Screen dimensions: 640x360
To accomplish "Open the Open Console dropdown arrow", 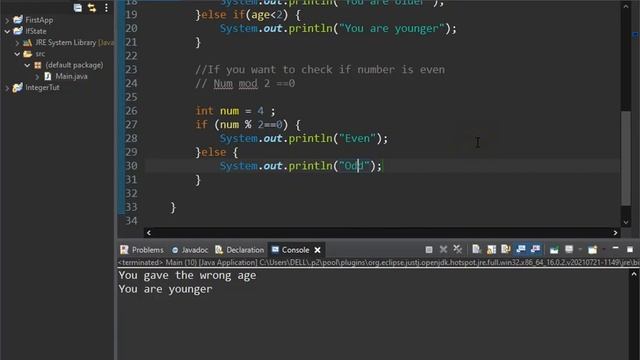I will (x=604, y=249).
